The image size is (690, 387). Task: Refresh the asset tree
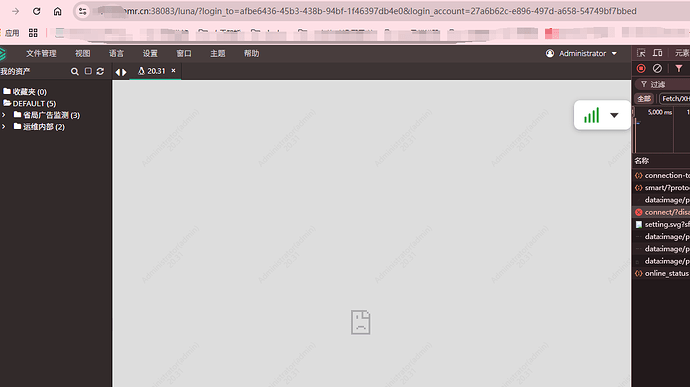[x=100, y=71]
